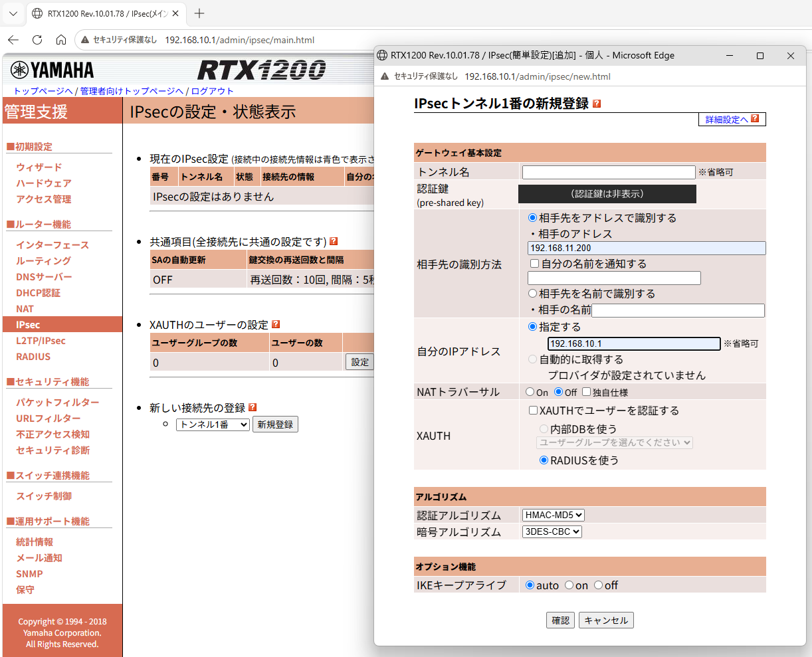Set IKEキープアライブ to off
Image resolution: width=812 pixels, height=657 pixels.
tap(598, 585)
